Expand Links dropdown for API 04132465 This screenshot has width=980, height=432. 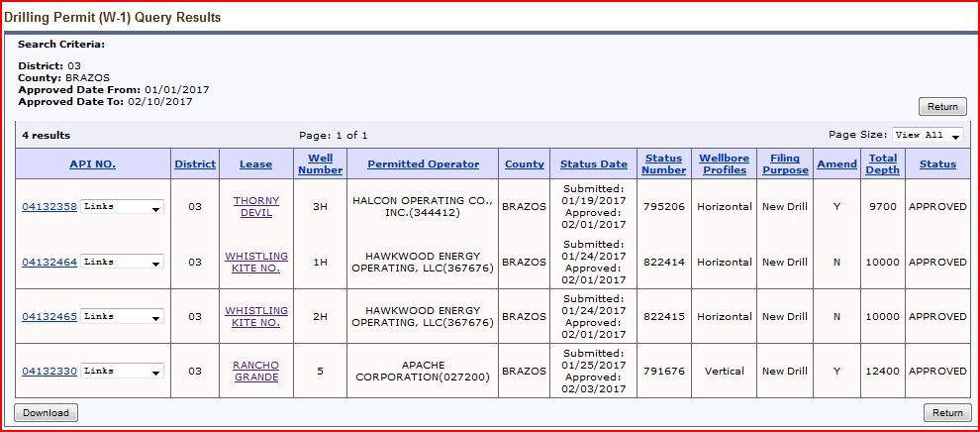point(123,316)
